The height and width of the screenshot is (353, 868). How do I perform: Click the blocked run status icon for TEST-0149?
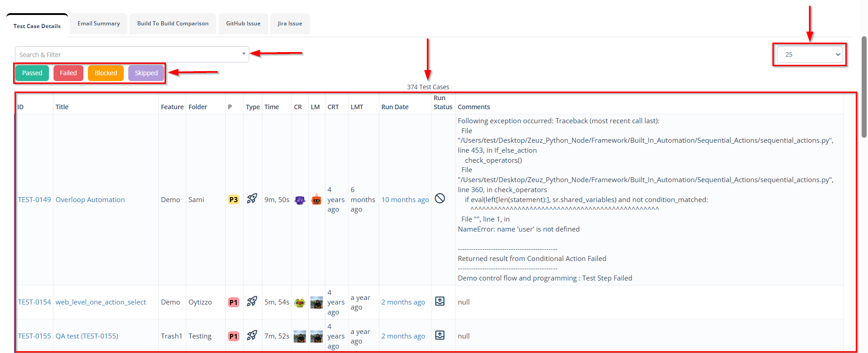pyautogui.click(x=440, y=198)
